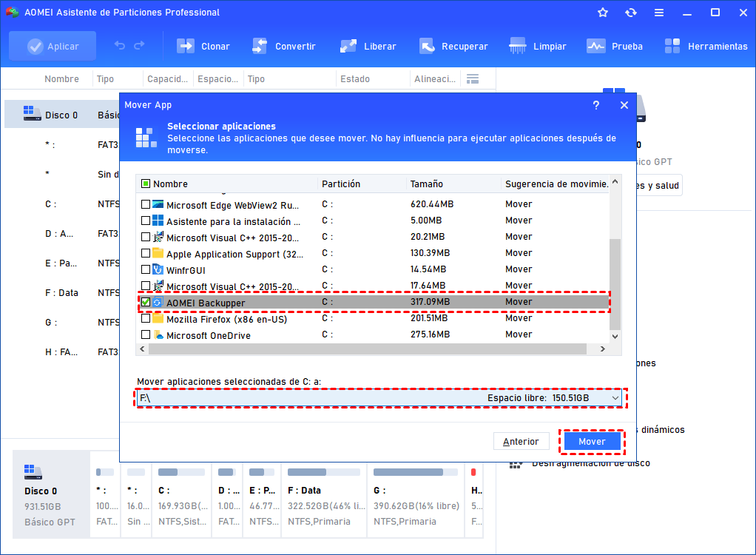
Task: Click the app list vertical scrollbar thumb
Action: 615,284
